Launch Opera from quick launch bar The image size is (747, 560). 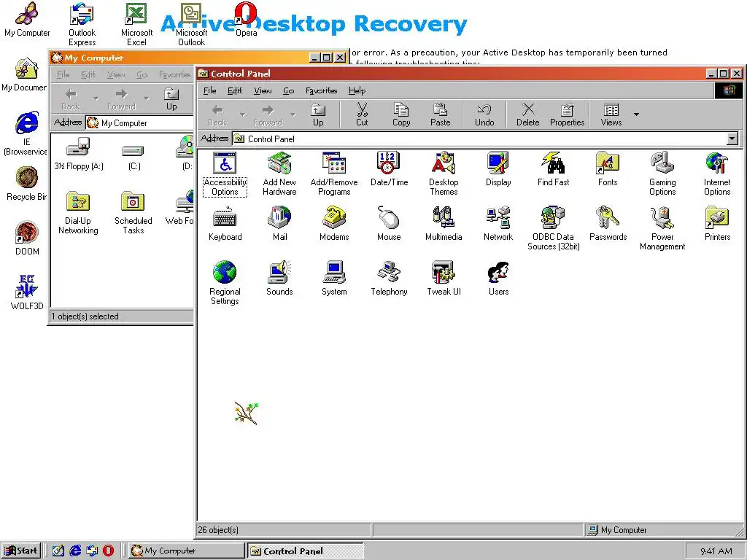tap(109, 551)
